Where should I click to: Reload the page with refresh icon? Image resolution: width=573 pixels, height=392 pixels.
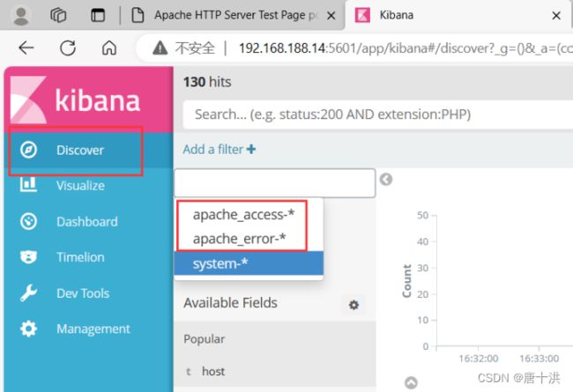[x=68, y=48]
